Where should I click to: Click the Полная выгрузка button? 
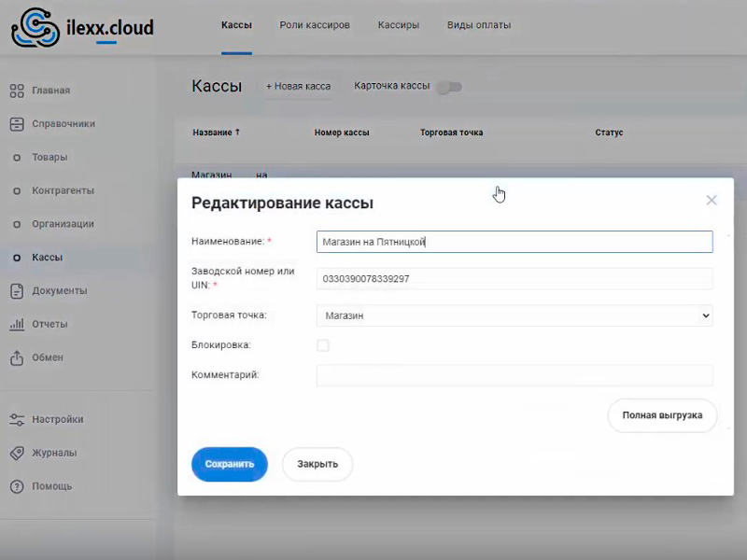pyautogui.click(x=662, y=415)
